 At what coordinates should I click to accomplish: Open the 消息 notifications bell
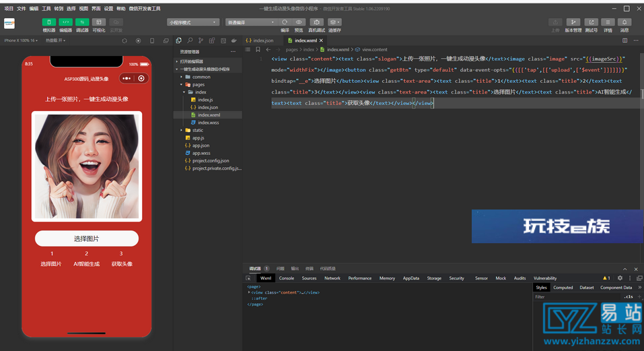[624, 22]
